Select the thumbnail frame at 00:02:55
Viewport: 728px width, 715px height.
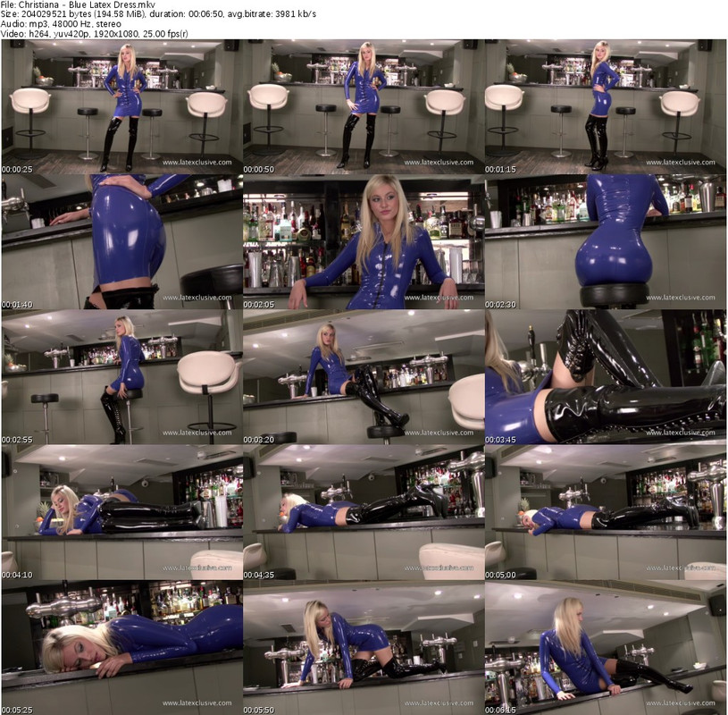point(122,377)
